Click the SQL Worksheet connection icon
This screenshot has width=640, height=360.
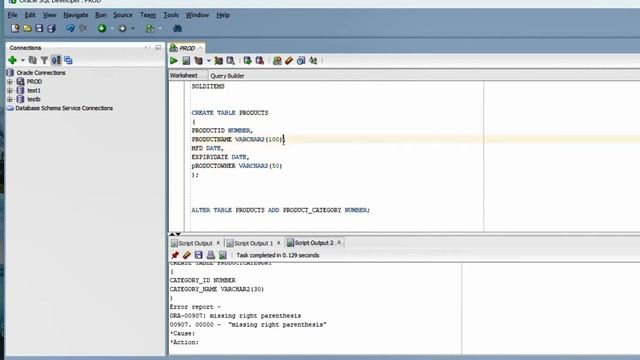click(x=150, y=28)
